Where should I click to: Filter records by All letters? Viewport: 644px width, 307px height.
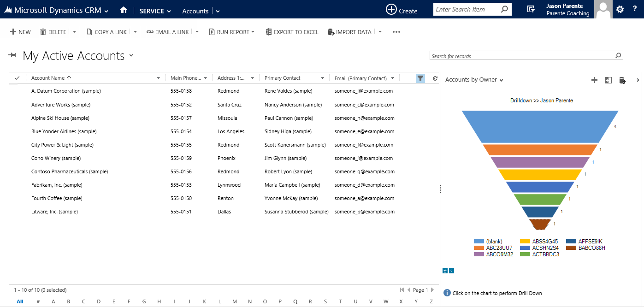click(x=20, y=301)
